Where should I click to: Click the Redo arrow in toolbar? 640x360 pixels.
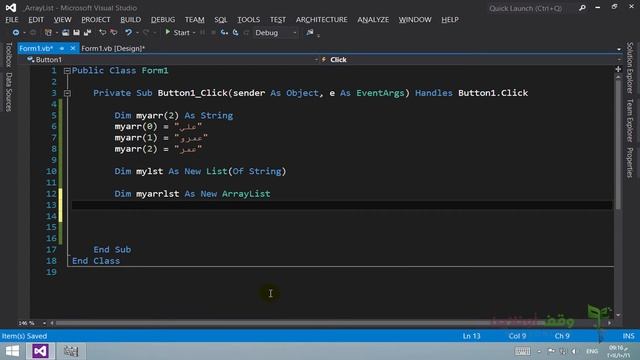pyautogui.click(x=146, y=33)
